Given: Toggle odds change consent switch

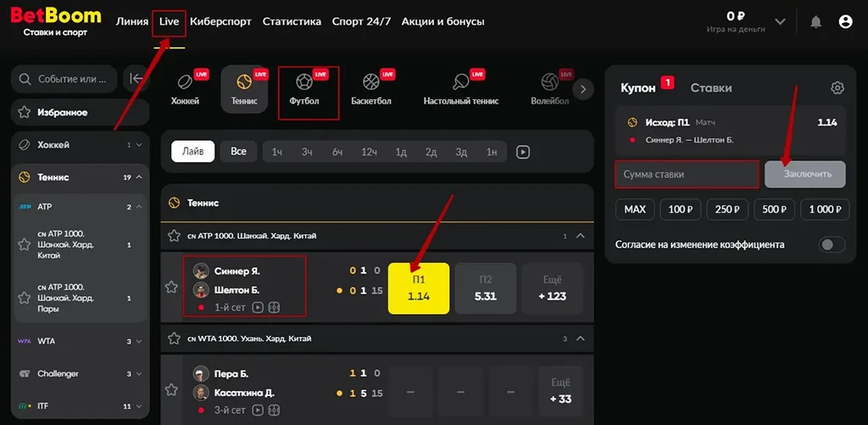Looking at the screenshot, I should [x=832, y=244].
